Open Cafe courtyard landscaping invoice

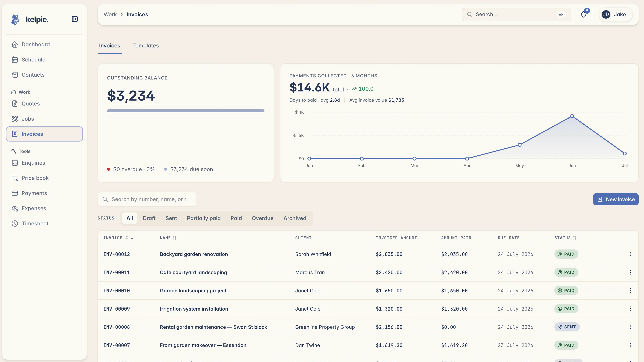(x=193, y=272)
